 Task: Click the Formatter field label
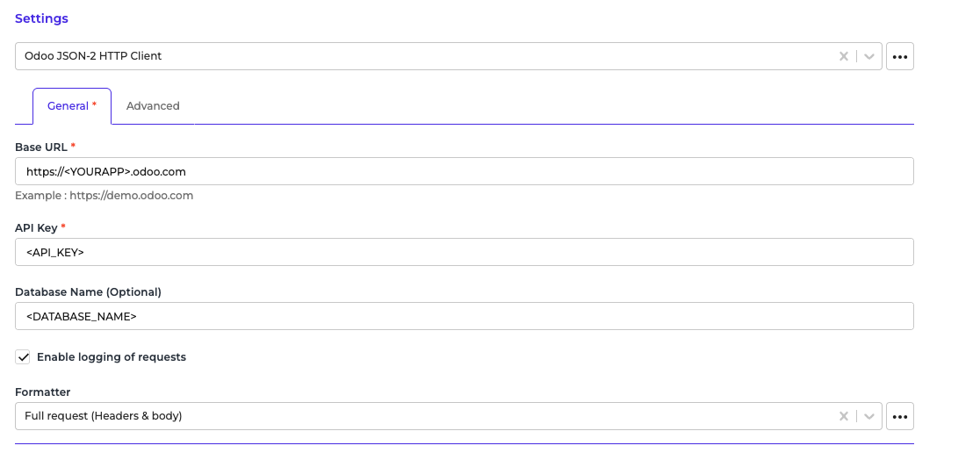pos(42,392)
